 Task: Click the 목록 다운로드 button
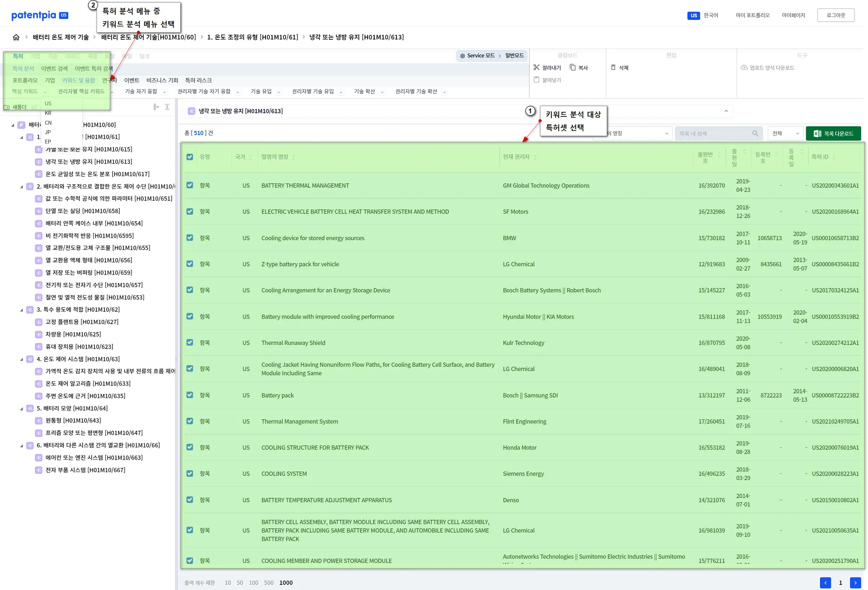833,133
